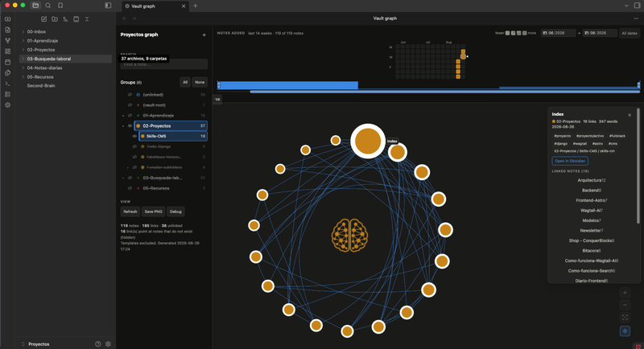Select the fit-to-screen zoom icon
This screenshot has height=349, width=644.
(x=625, y=318)
